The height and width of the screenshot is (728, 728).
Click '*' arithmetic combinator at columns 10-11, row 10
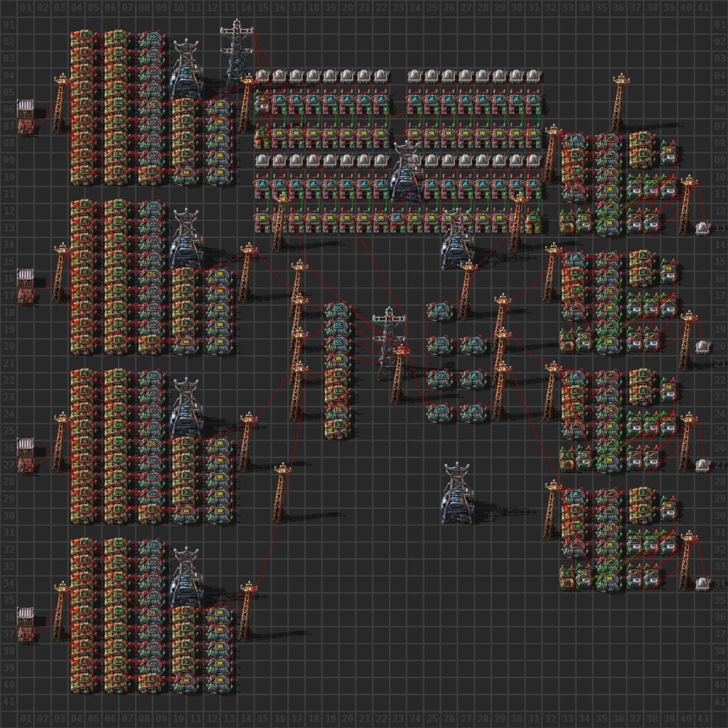186,173
